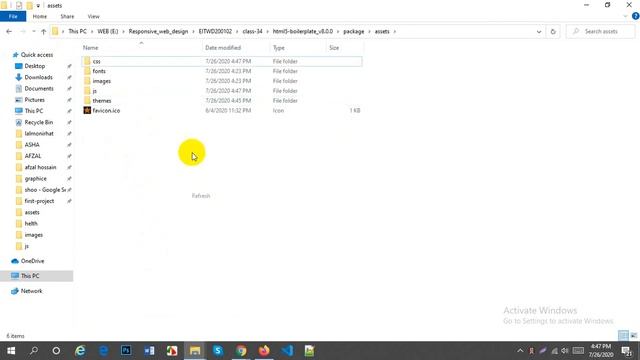This screenshot has height=360, width=640.
Task: Show hidden system tray icons
Action: 520,351
